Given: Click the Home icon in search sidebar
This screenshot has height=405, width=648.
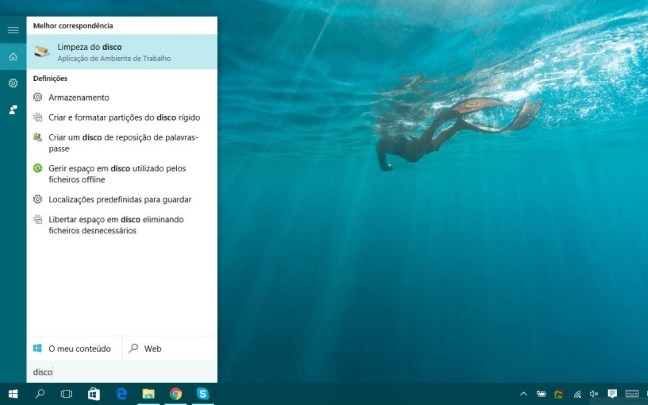Looking at the screenshot, I should [x=13, y=57].
